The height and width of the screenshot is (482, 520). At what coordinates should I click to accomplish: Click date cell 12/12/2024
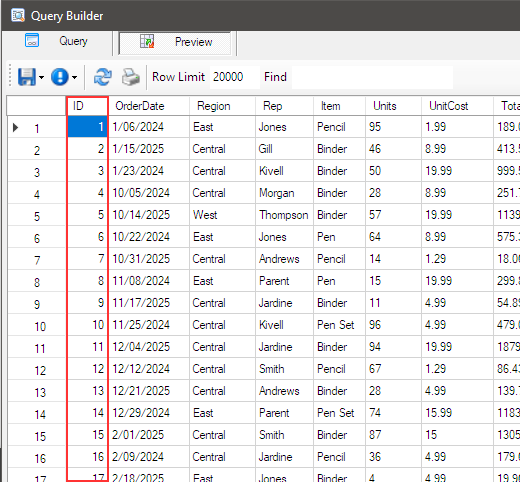pos(149,369)
